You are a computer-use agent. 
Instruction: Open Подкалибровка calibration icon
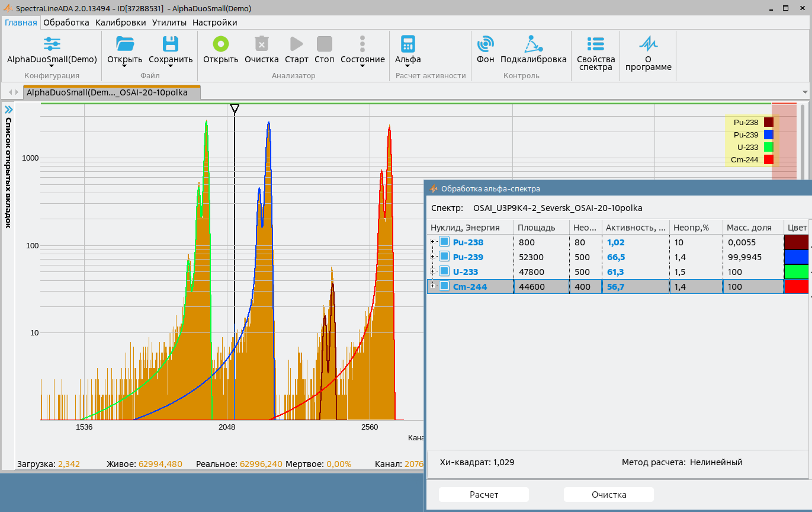[x=533, y=44]
